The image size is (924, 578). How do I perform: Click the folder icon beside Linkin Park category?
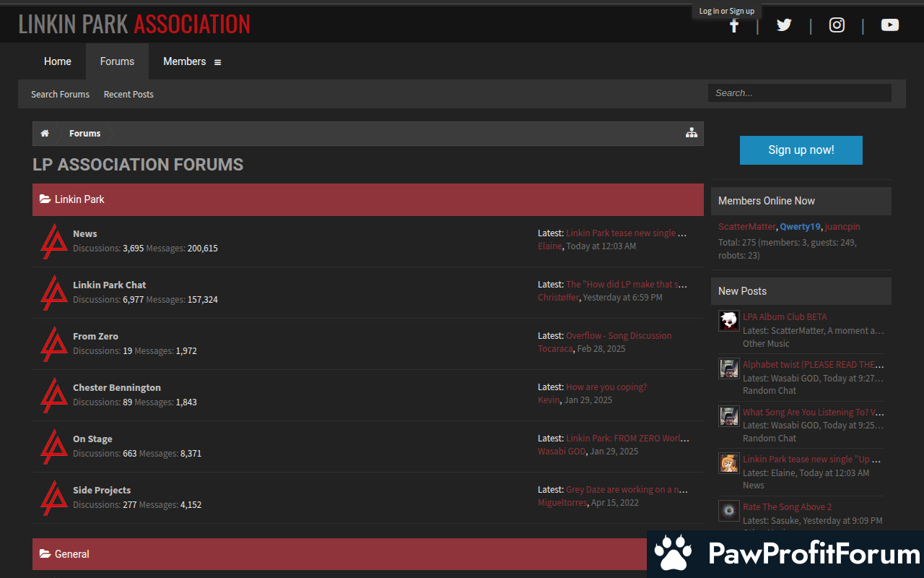[x=45, y=199]
